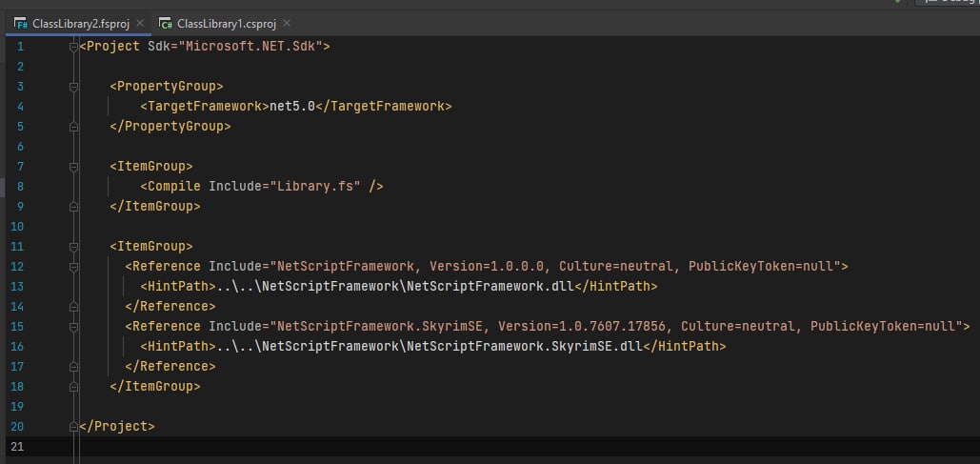Place cursor in "Library.fs" value
980x464 pixels.
(x=315, y=187)
